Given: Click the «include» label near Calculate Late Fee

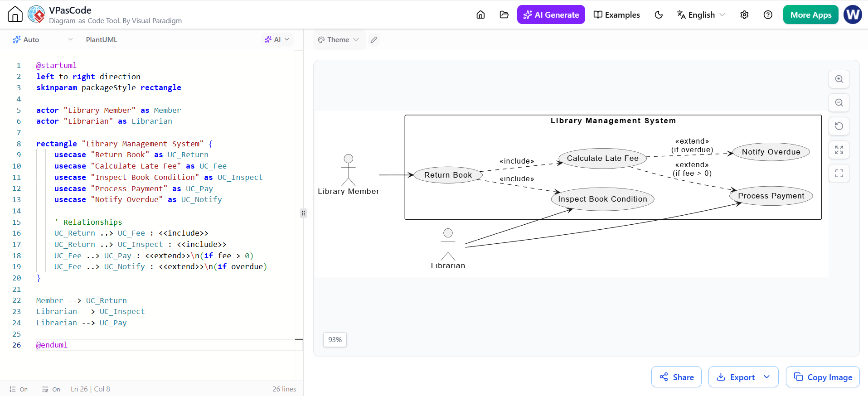Looking at the screenshot, I should [517, 161].
